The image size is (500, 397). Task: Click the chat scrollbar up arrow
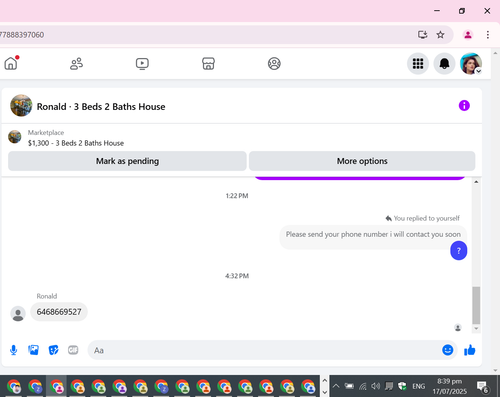pos(476,182)
